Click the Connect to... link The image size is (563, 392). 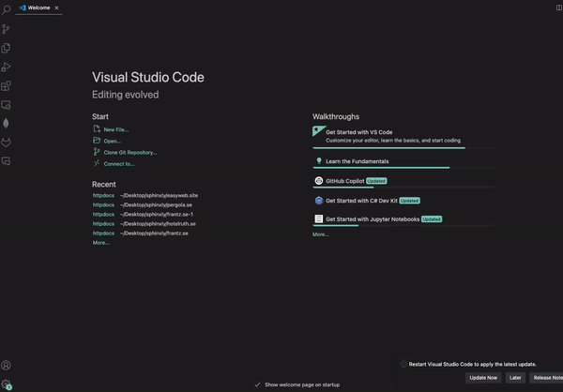coord(119,164)
